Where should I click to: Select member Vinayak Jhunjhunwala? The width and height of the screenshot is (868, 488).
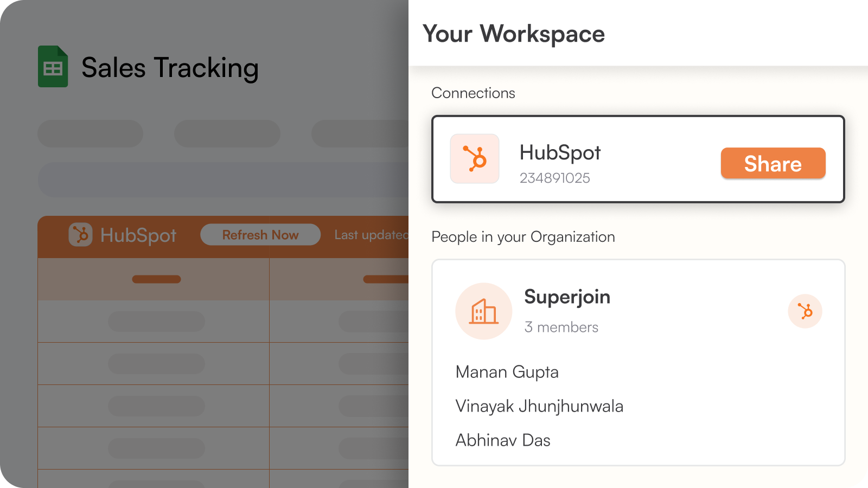coord(539,406)
